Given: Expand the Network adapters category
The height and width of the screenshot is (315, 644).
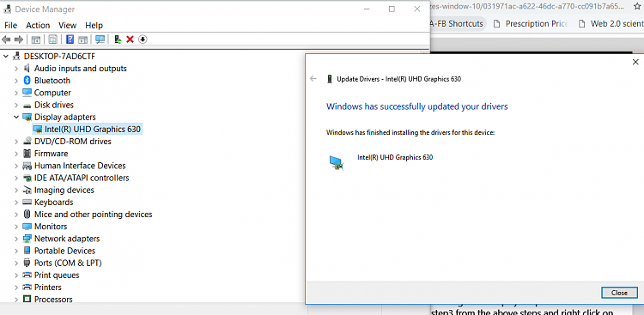Looking at the screenshot, I should [x=16, y=239].
